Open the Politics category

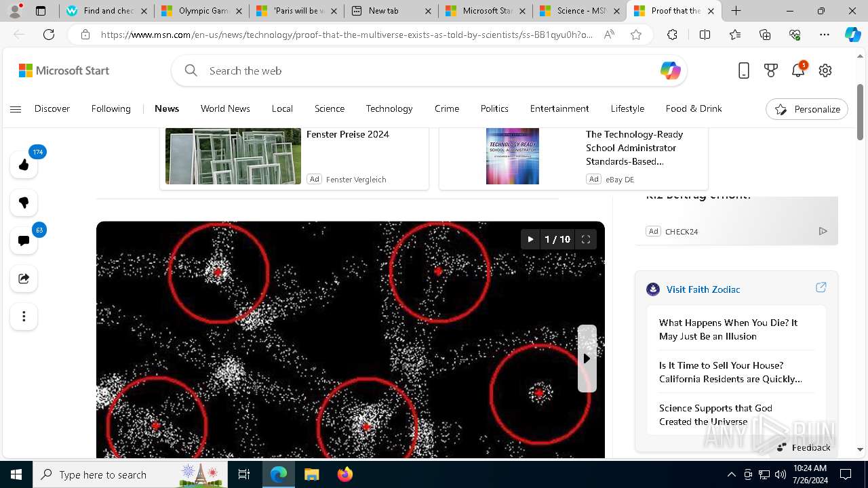point(494,108)
